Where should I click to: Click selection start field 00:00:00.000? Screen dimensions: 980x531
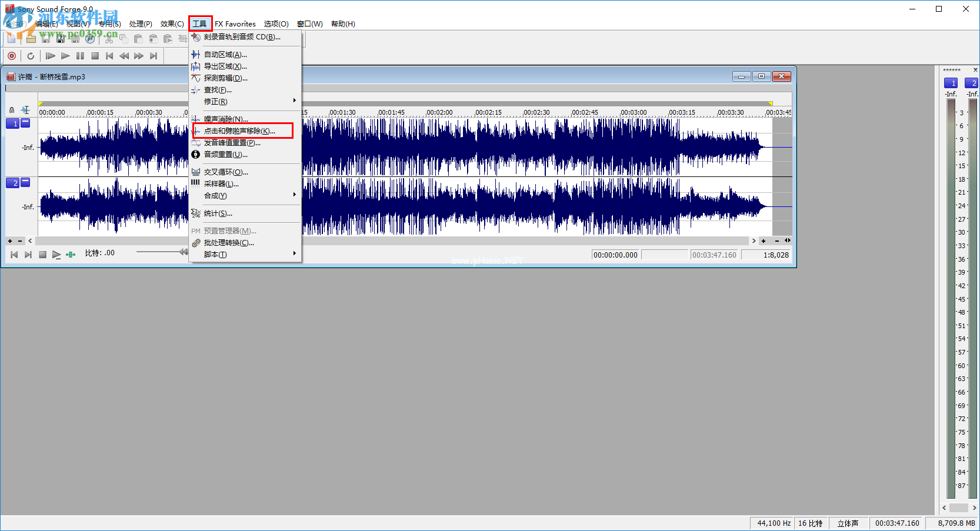(616, 255)
